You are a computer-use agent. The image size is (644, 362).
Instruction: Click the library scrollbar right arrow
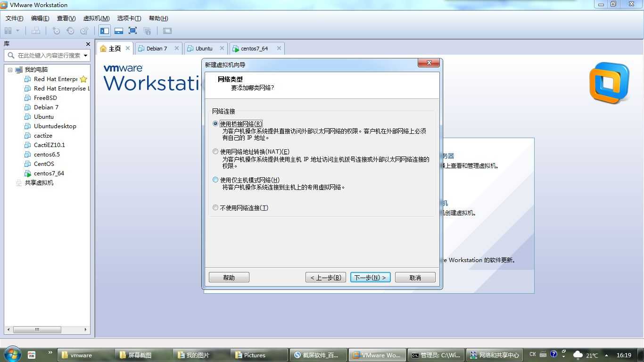(x=85, y=329)
